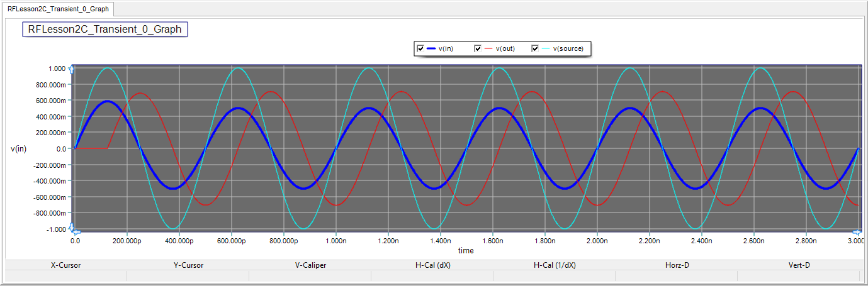Click the v(in) Y-axis label

tap(19, 148)
